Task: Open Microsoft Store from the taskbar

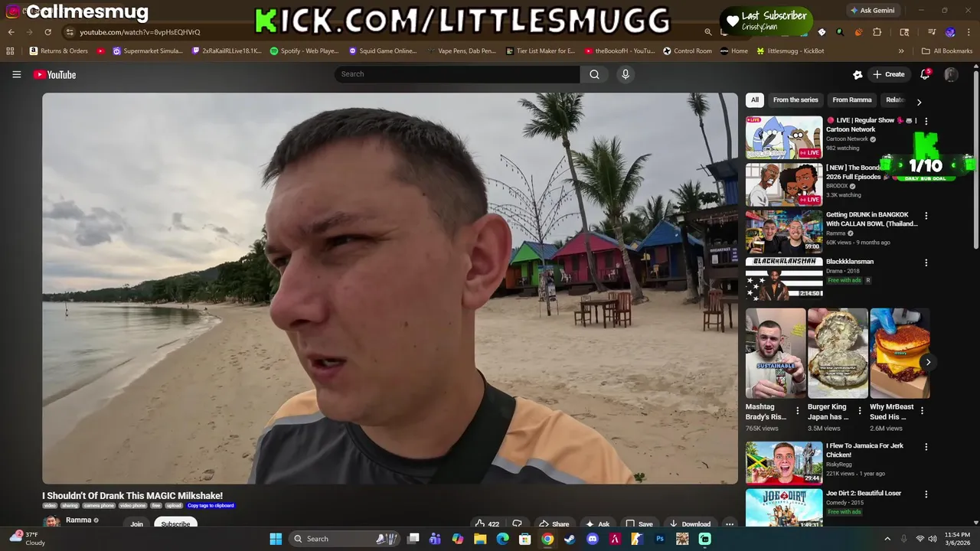Action: pyautogui.click(x=524, y=539)
